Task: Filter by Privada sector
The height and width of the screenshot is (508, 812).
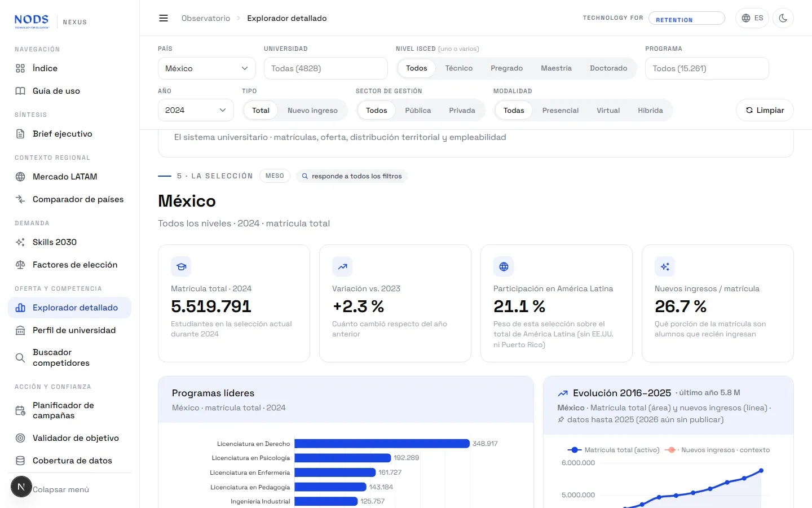Action: [x=462, y=111]
